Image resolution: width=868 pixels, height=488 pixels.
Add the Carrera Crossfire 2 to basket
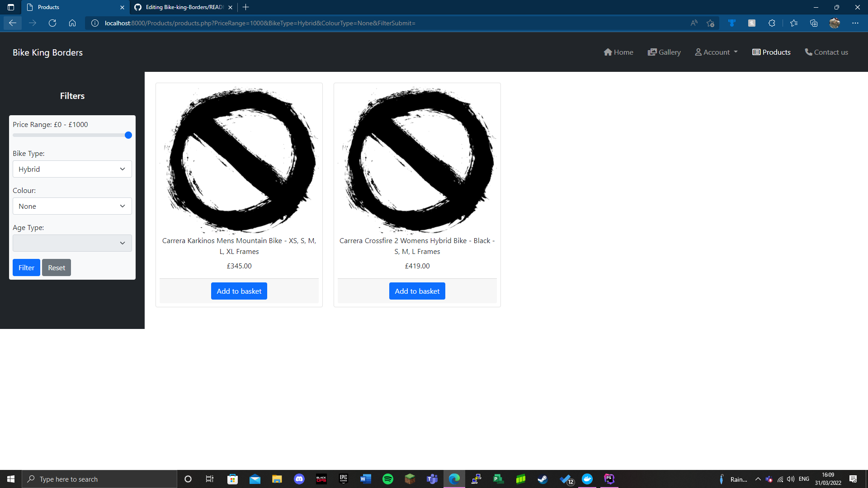coord(417,291)
